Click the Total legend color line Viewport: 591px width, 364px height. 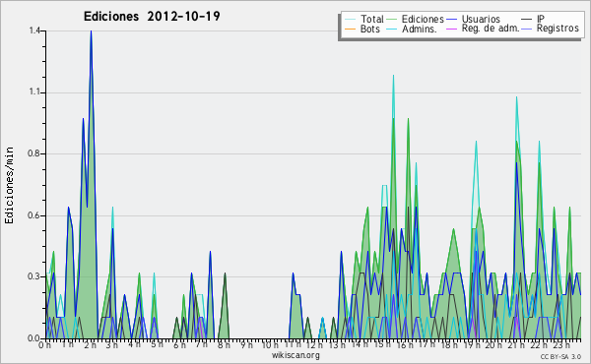click(x=350, y=20)
